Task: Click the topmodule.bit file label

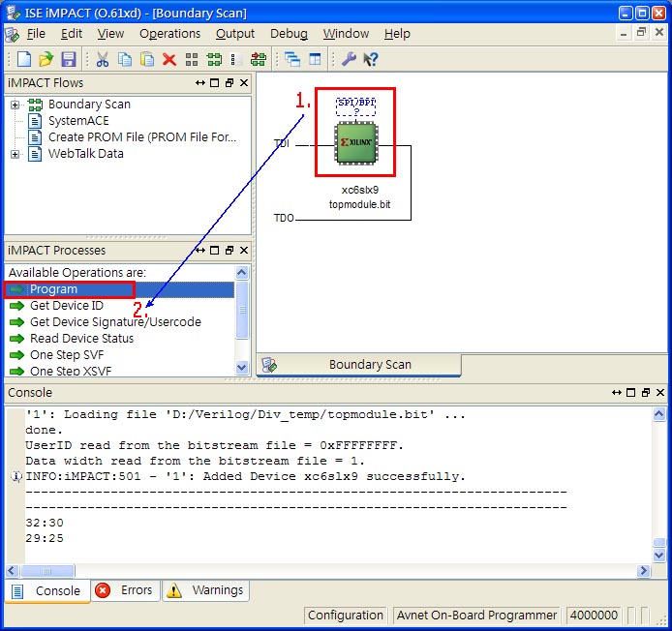Action: [x=359, y=204]
